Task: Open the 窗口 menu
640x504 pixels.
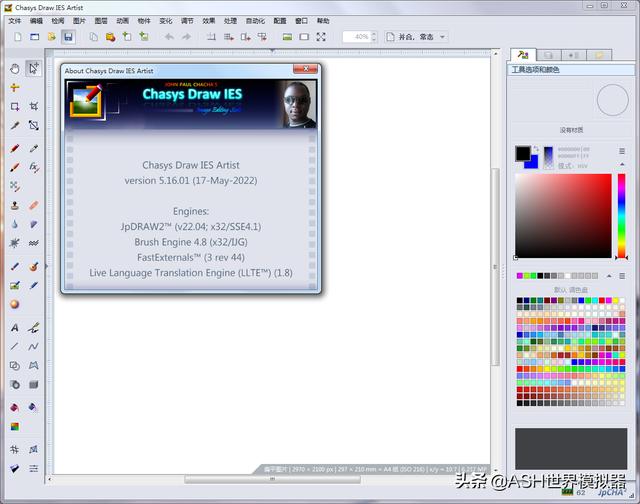Action: pos(301,21)
